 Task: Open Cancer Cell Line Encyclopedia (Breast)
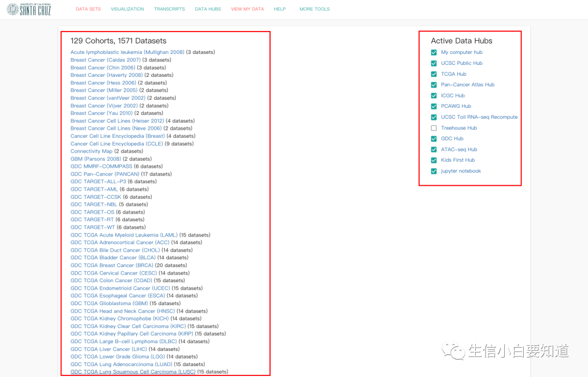(118, 136)
